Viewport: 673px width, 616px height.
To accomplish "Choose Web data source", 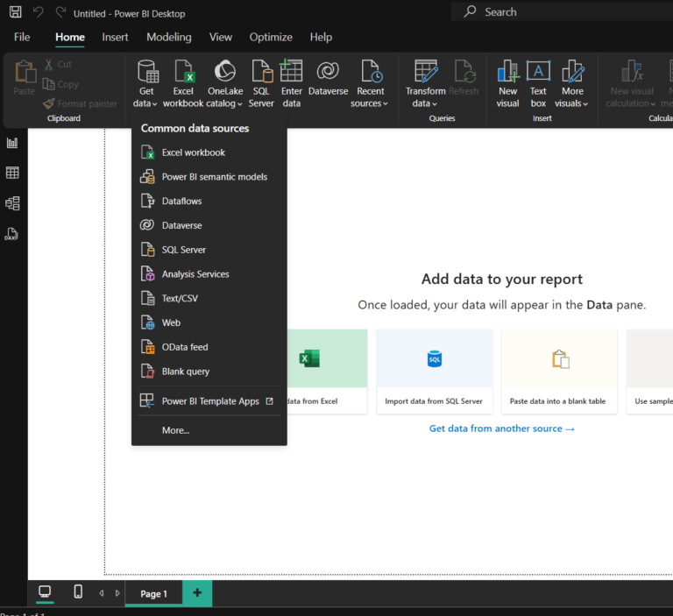I will 209,322.
